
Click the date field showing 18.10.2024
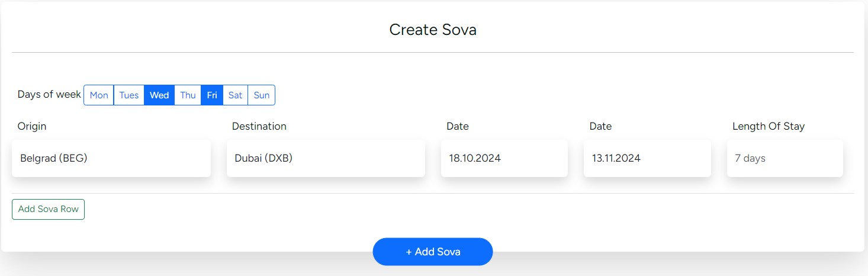[x=504, y=158]
